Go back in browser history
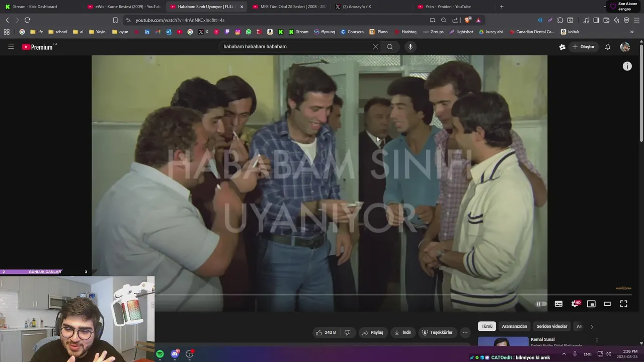 coord(7,20)
